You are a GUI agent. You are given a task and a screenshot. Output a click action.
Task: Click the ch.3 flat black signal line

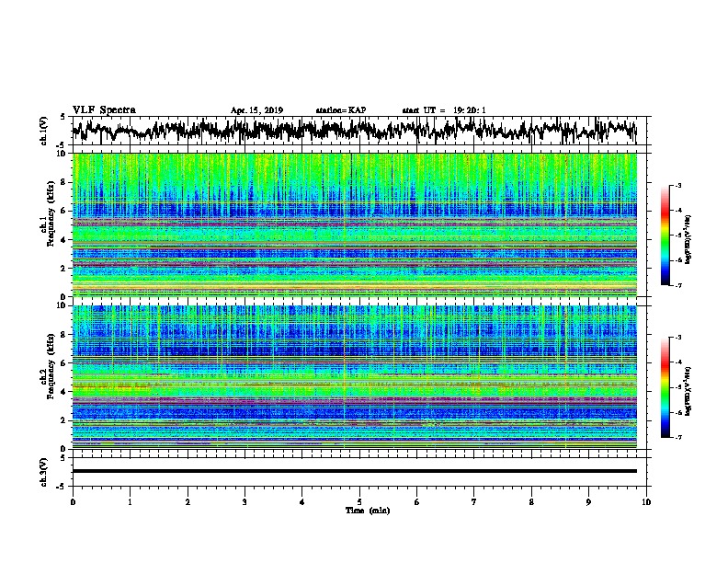point(354,471)
